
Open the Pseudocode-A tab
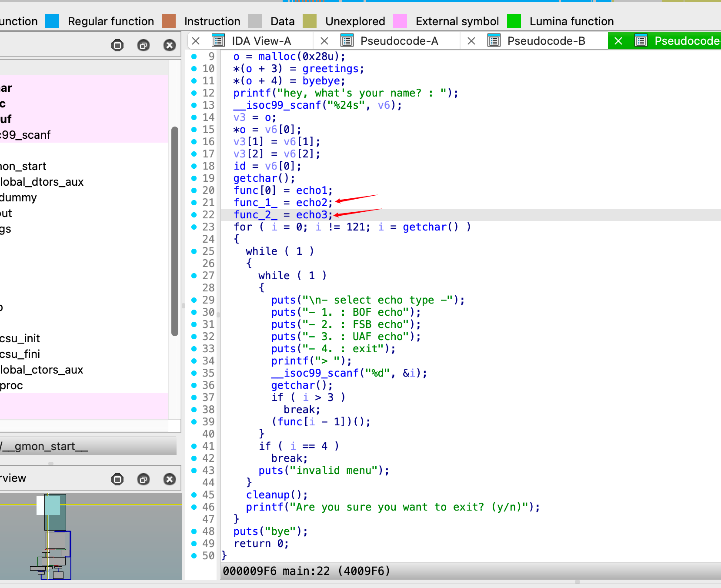[399, 41]
